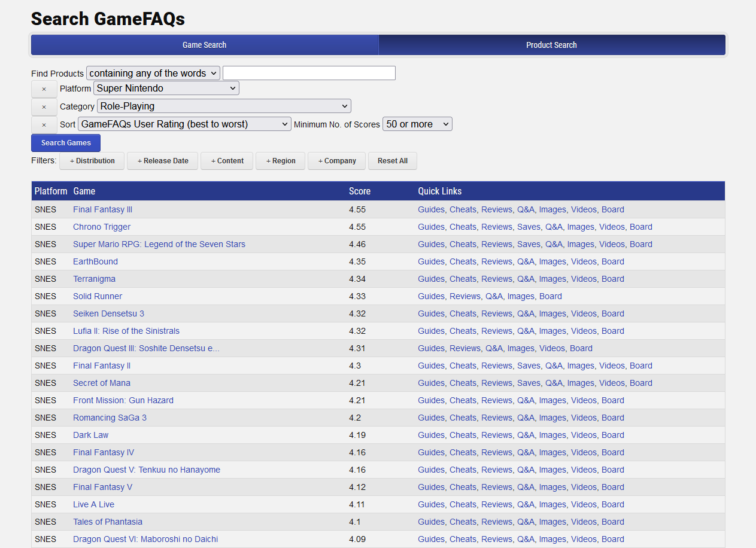Open Guides for Front Mission: Gun Hazard

click(431, 400)
